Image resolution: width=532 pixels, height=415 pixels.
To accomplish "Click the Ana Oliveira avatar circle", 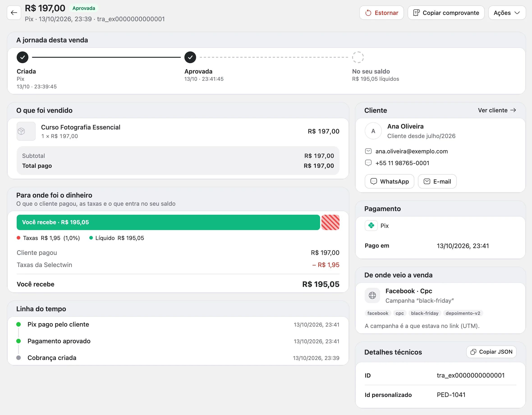I will 373,131.
